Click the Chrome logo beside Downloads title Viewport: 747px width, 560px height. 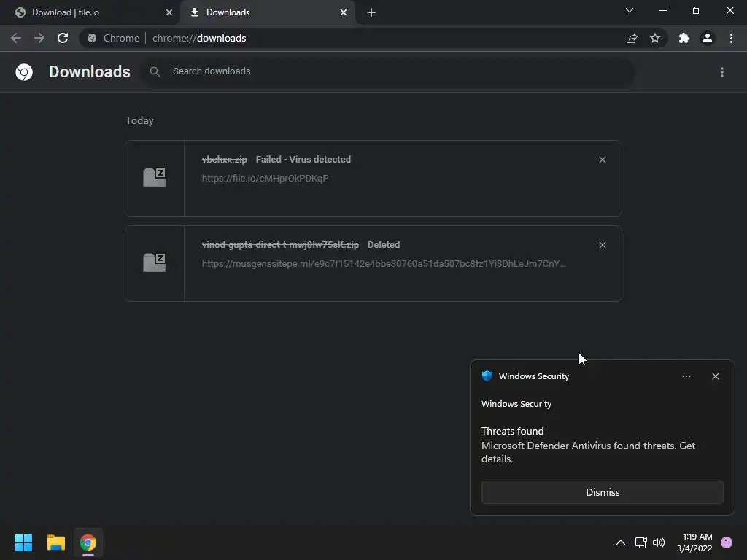point(24,72)
